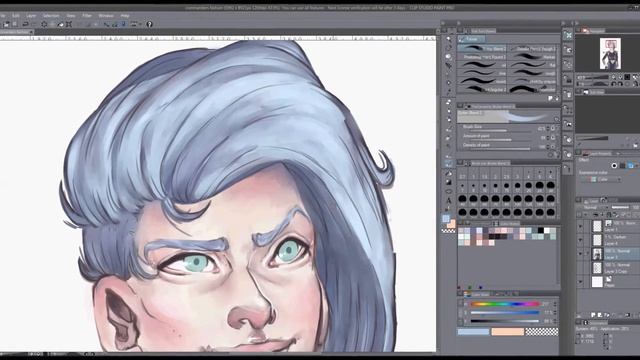Click the Tone effect icon in Layer Property
The height and width of the screenshot is (360, 640).
click(622, 165)
